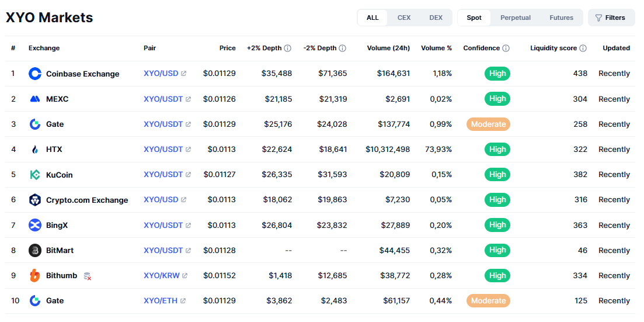Show info for Liquidity score column
Image resolution: width=644 pixels, height=322 pixels.
[583, 48]
